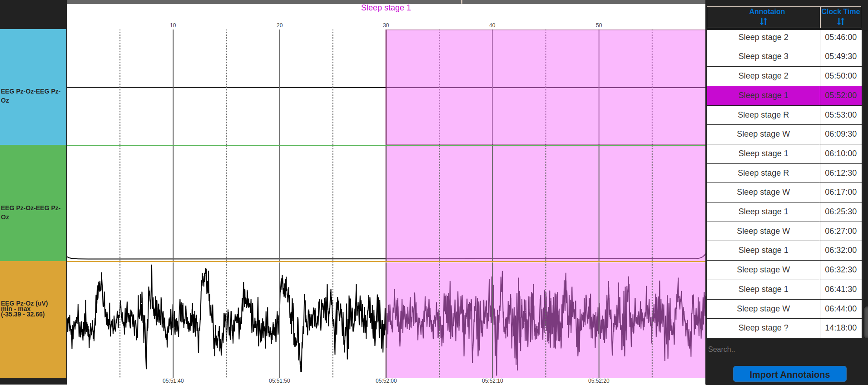Sort by the Clock Time column arrows

click(841, 21)
